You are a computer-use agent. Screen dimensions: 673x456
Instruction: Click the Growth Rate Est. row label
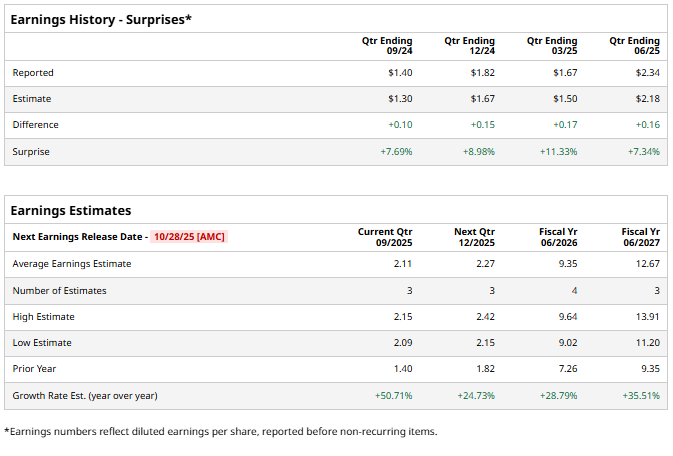pos(85,396)
